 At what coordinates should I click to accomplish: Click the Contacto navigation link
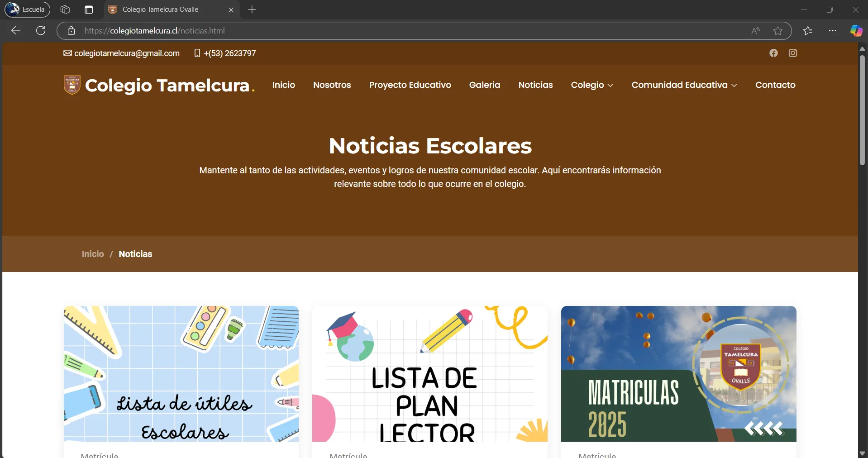(775, 85)
